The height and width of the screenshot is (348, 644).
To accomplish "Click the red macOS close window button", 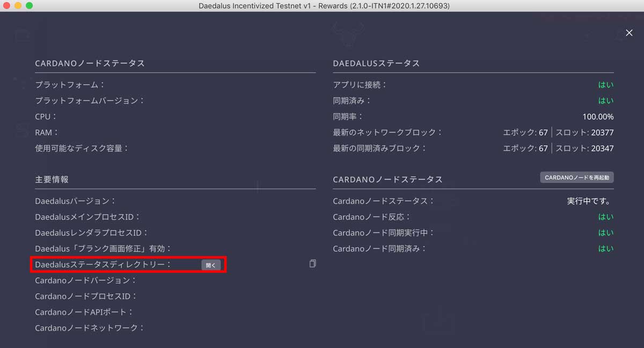I will (7, 5).
